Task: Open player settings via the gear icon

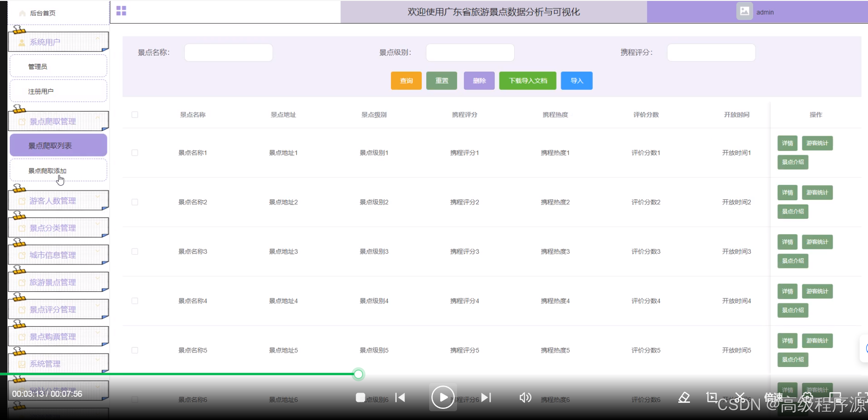Action: click(808, 398)
